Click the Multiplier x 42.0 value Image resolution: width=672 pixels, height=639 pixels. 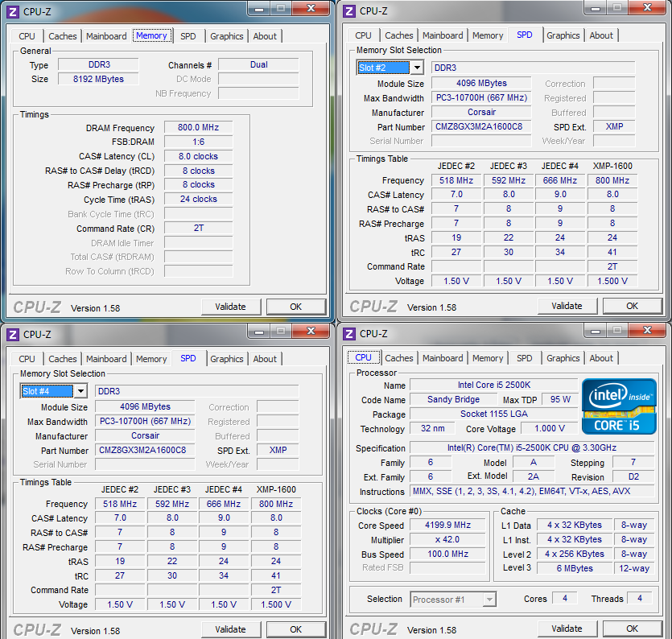(x=447, y=539)
